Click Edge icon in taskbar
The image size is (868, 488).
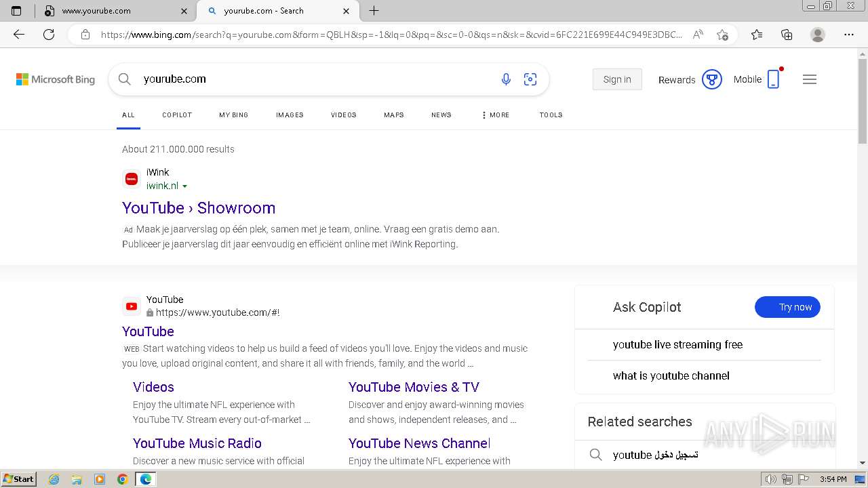point(146,479)
